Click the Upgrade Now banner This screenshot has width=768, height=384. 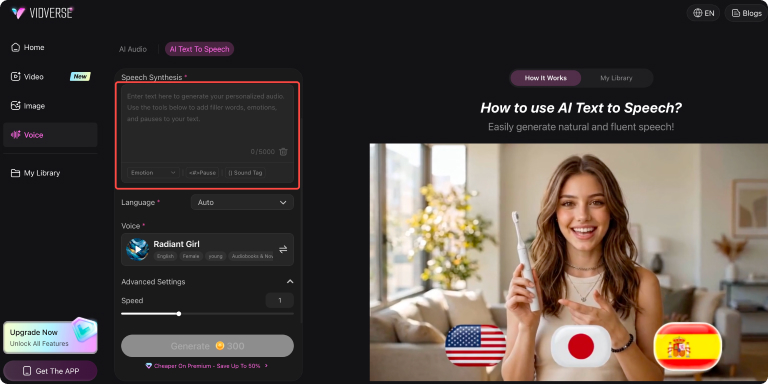50,337
